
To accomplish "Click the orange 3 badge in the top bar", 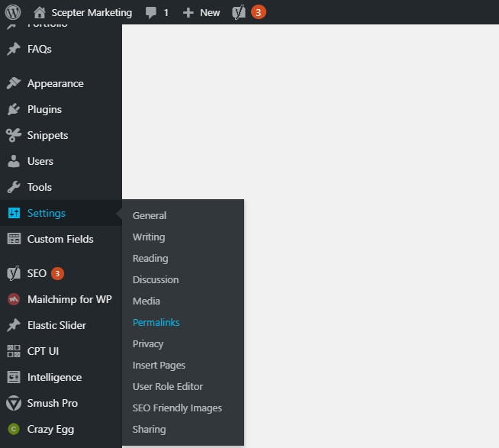I will pyautogui.click(x=258, y=12).
